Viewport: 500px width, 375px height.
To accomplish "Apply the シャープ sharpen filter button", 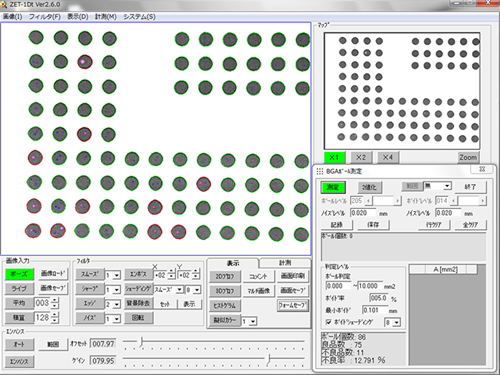I will pyautogui.click(x=90, y=289).
